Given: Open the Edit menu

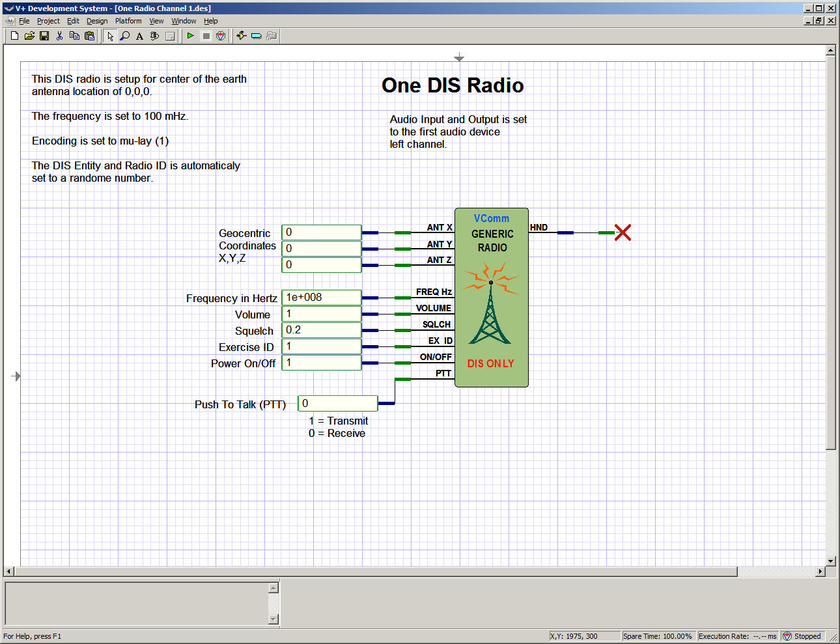Looking at the screenshot, I should coord(73,21).
